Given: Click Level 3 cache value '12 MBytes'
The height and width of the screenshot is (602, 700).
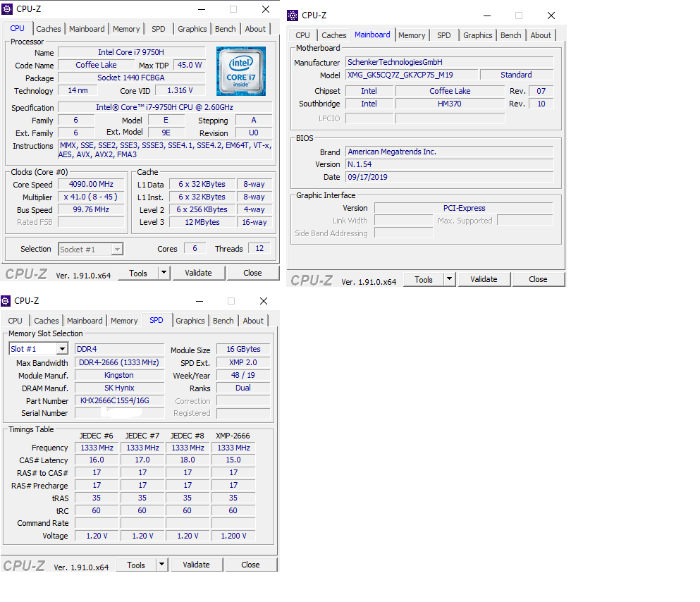Looking at the screenshot, I should point(202,222).
